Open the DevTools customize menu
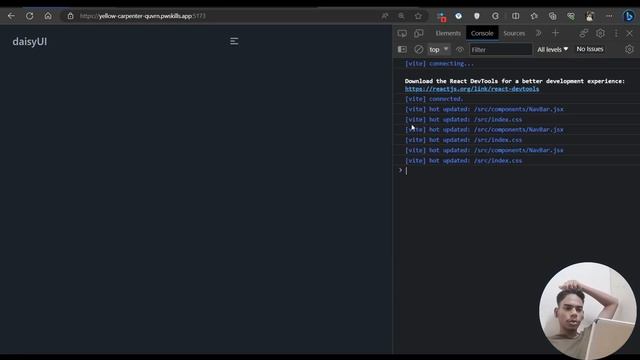The height and width of the screenshot is (360, 640). tap(616, 33)
